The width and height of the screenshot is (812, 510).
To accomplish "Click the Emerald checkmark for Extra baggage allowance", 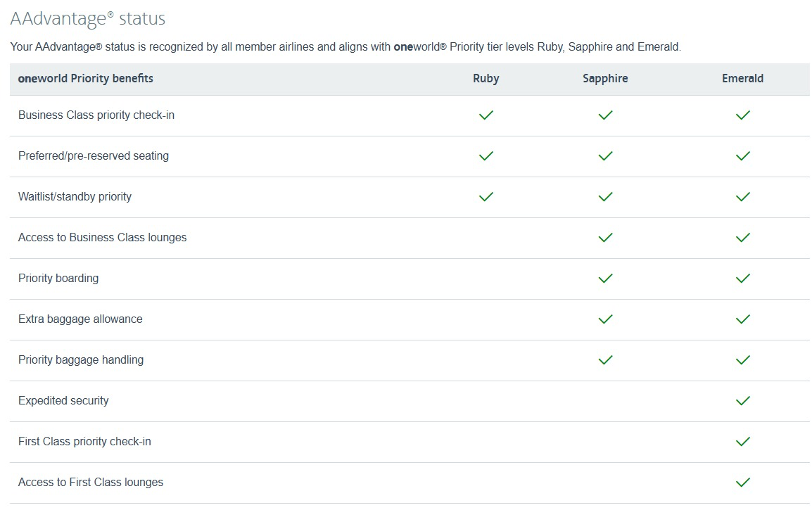I will click(x=742, y=319).
